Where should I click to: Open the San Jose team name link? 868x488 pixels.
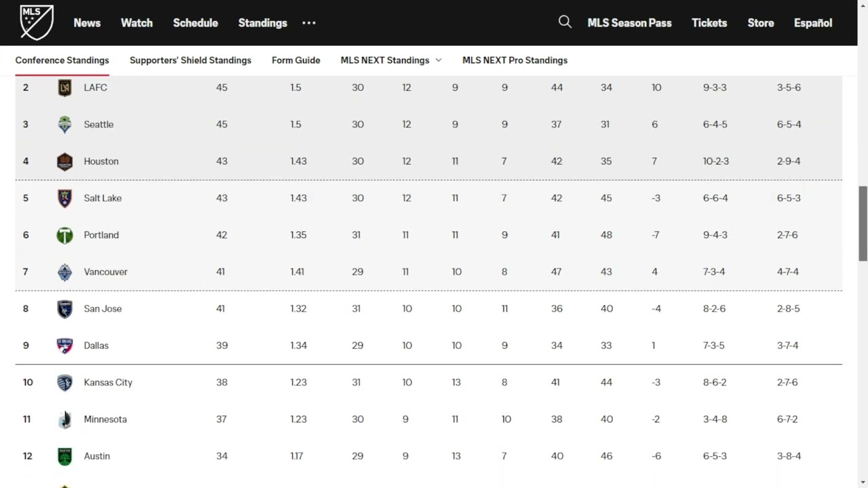pyautogui.click(x=102, y=308)
